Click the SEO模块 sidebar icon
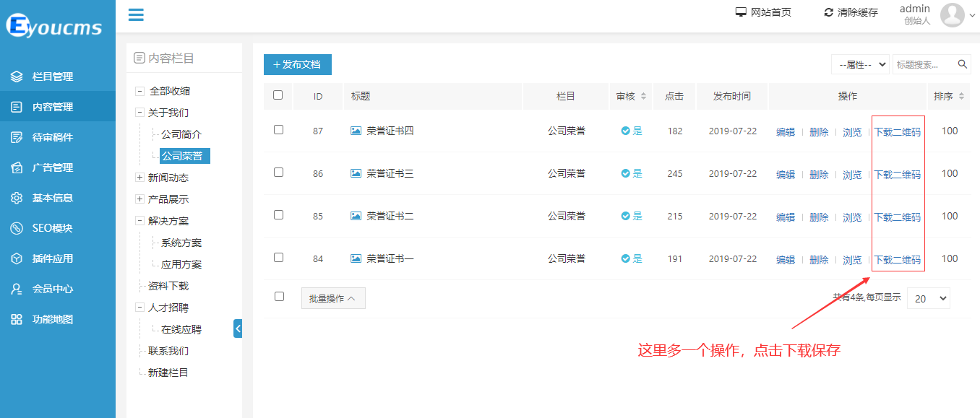Viewport: 980px width, 418px height. (17, 228)
